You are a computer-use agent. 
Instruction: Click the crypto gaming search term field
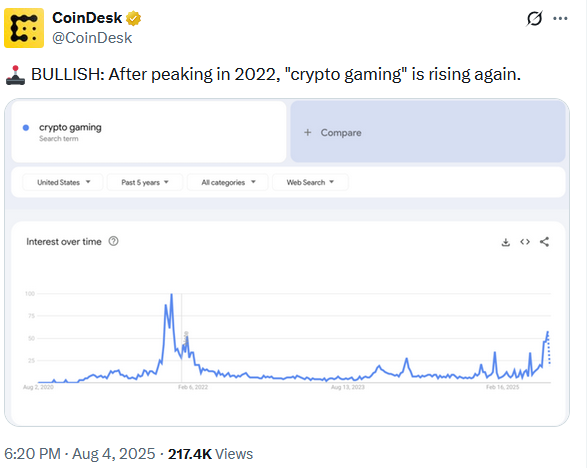[149, 132]
